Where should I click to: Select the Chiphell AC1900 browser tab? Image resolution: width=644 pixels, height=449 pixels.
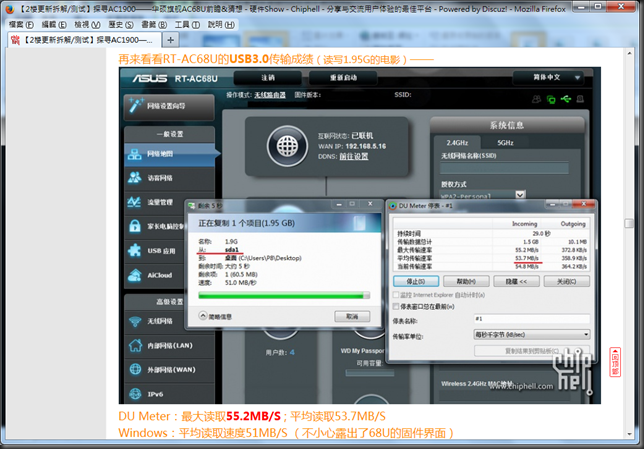coord(85,40)
